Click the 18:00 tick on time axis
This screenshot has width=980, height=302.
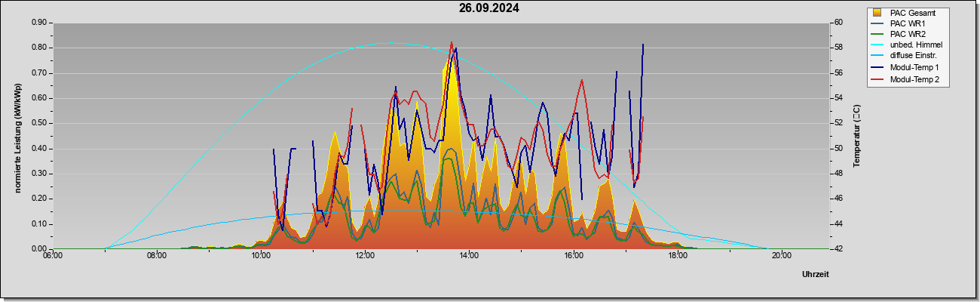(678, 255)
